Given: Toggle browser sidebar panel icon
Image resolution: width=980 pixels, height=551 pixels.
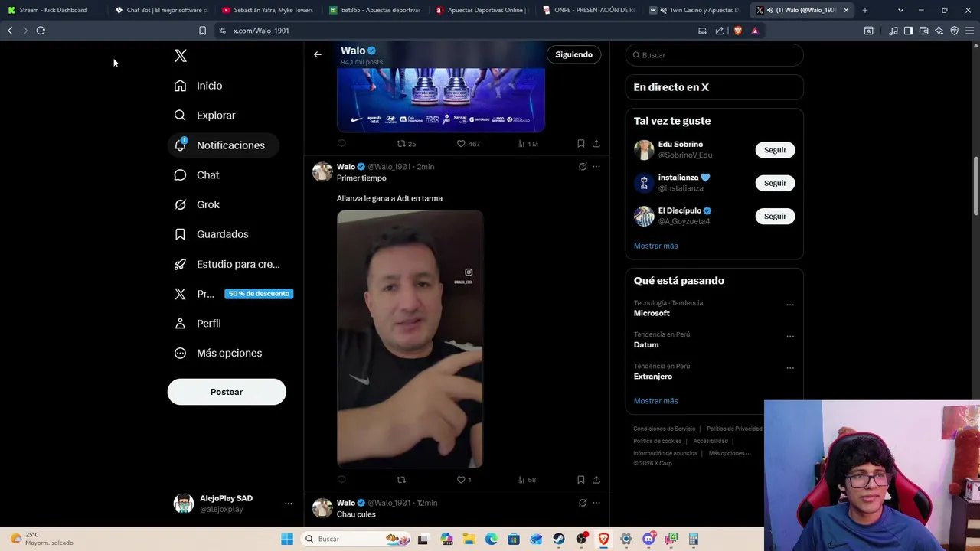Looking at the screenshot, I should pos(908,31).
